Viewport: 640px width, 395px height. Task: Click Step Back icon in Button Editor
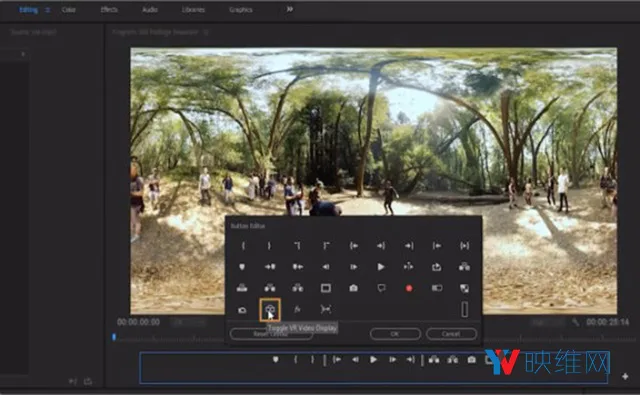pos(326,267)
